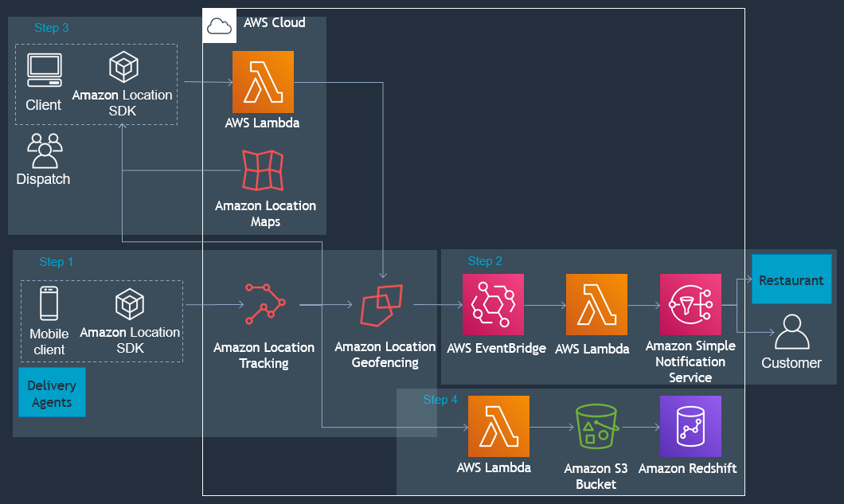Click the Amazon Location Geofencing icon

pyautogui.click(x=381, y=305)
